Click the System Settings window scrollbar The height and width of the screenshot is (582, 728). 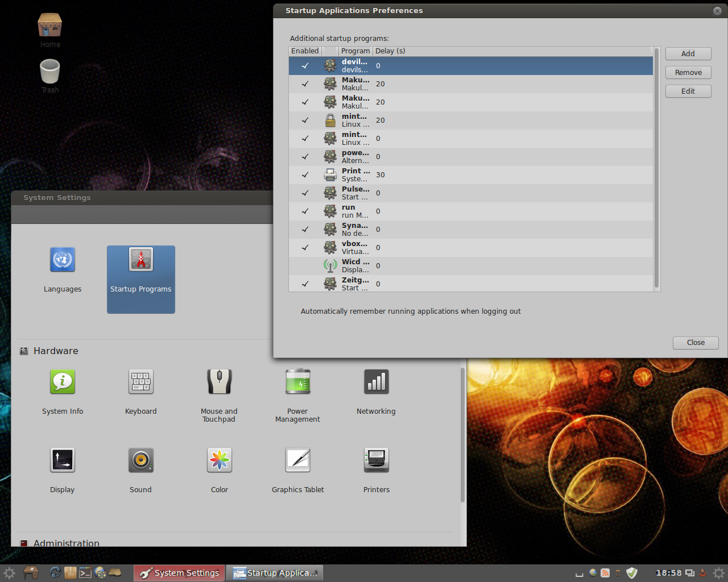point(462,434)
